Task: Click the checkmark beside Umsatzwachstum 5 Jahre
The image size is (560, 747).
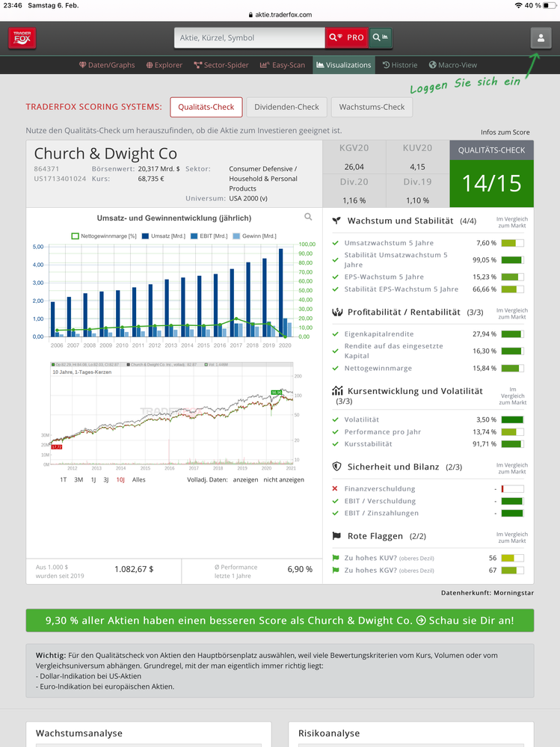Action: click(x=335, y=243)
